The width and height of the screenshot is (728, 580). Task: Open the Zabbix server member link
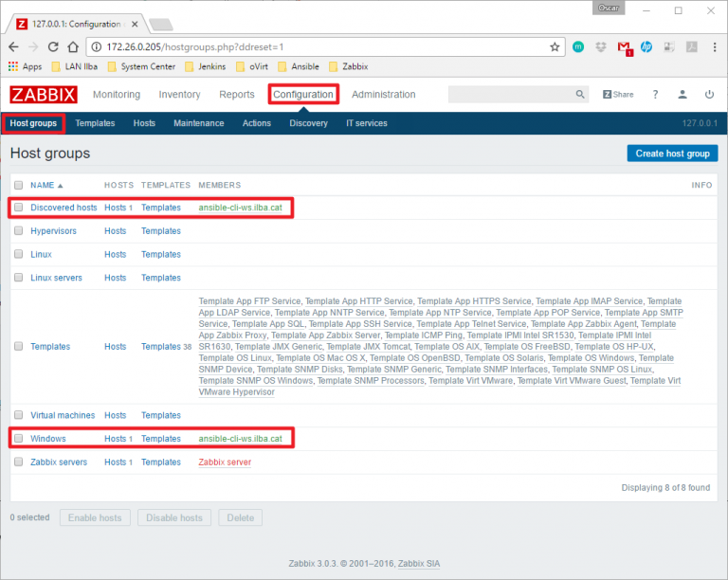click(225, 462)
